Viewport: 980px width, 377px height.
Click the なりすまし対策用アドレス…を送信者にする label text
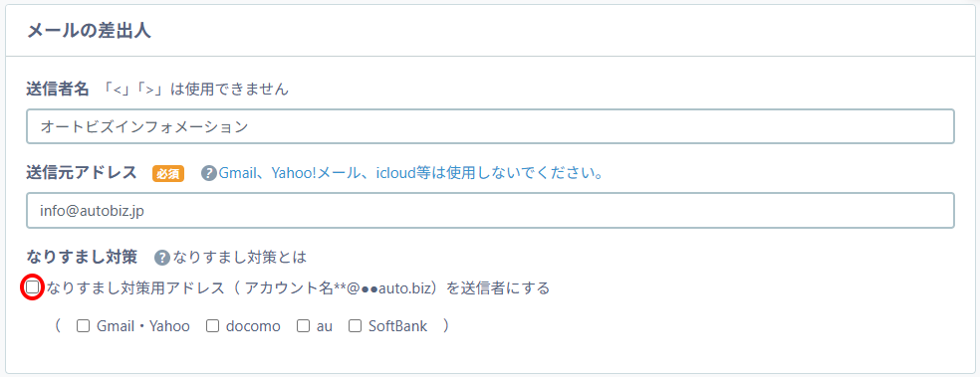tap(298, 287)
